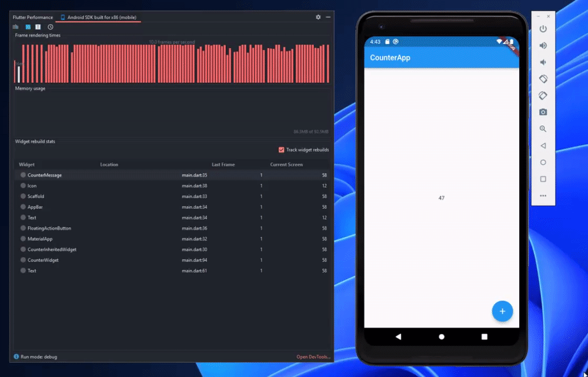Open location main.dart:61
Viewport: 588px width, 377px height.
click(x=194, y=270)
